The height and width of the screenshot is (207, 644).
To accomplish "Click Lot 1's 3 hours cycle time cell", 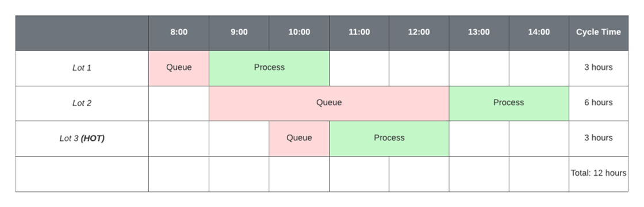I will click(599, 68).
